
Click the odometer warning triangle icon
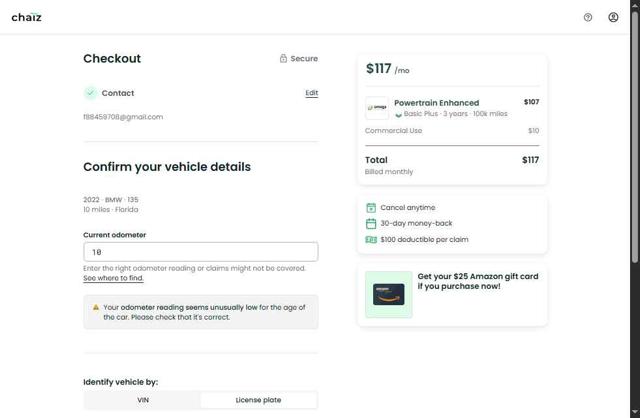click(x=96, y=307)
